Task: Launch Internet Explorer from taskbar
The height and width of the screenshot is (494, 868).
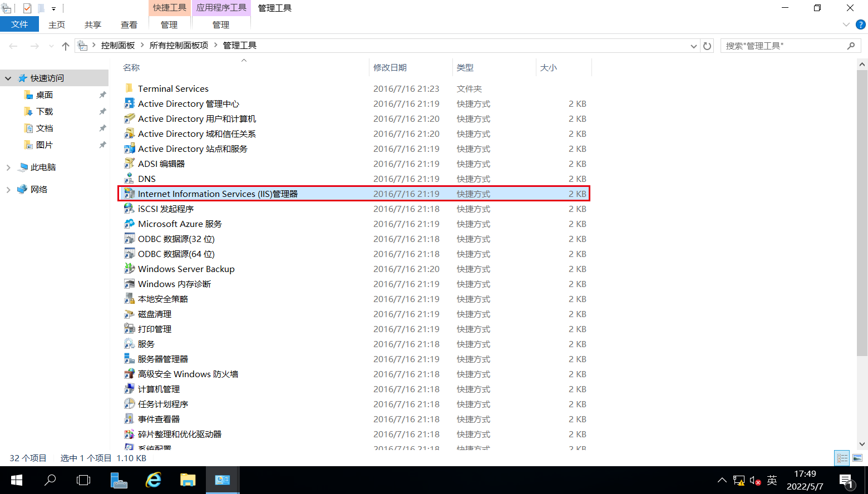Action: [154, 480]
